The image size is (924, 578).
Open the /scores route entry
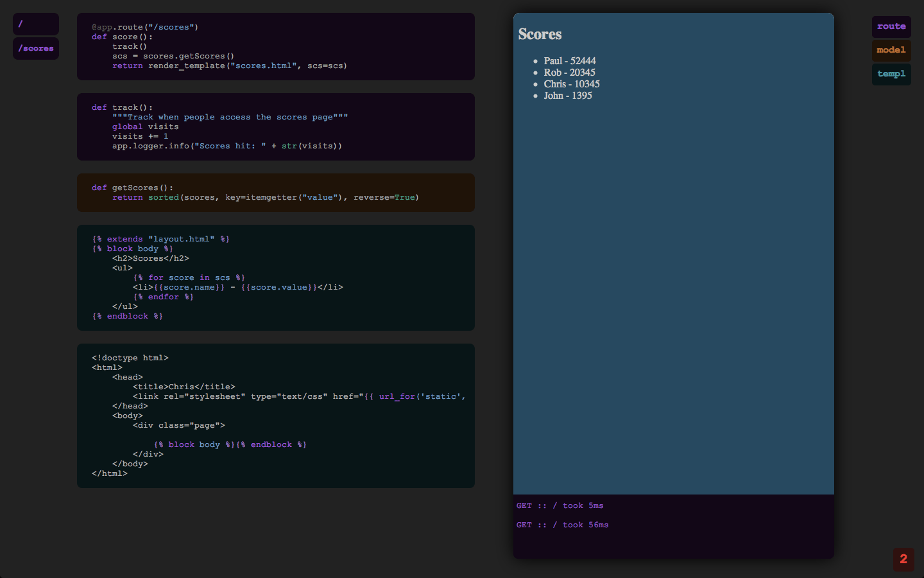click(36, 48)
